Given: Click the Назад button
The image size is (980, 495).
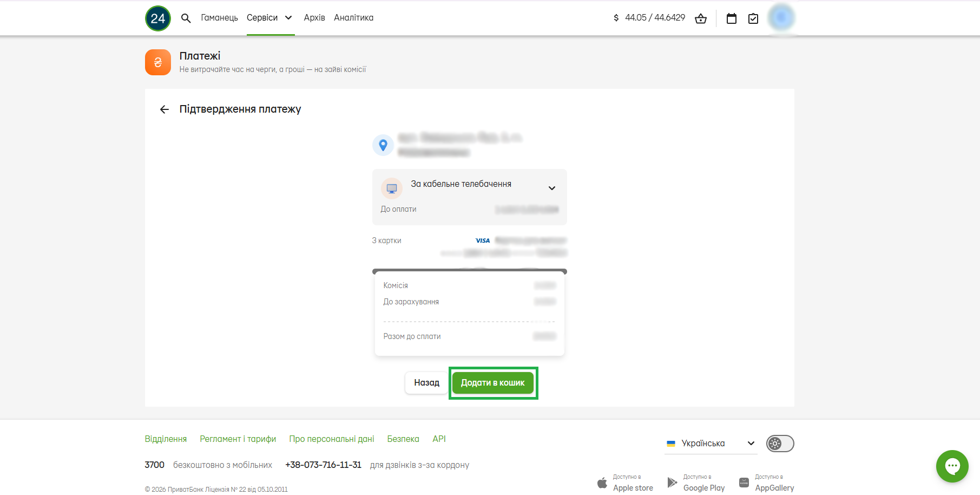Looking at the screenshot, I should pyautogui.click(x=426, y=383).
